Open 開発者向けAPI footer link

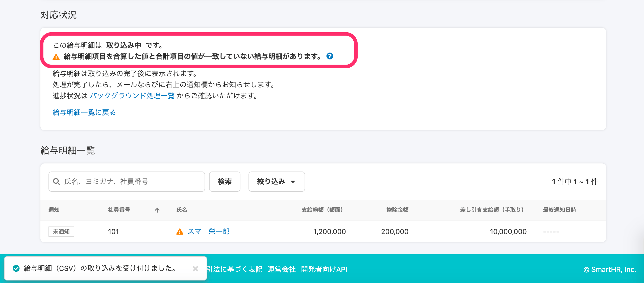click(324, 269)
